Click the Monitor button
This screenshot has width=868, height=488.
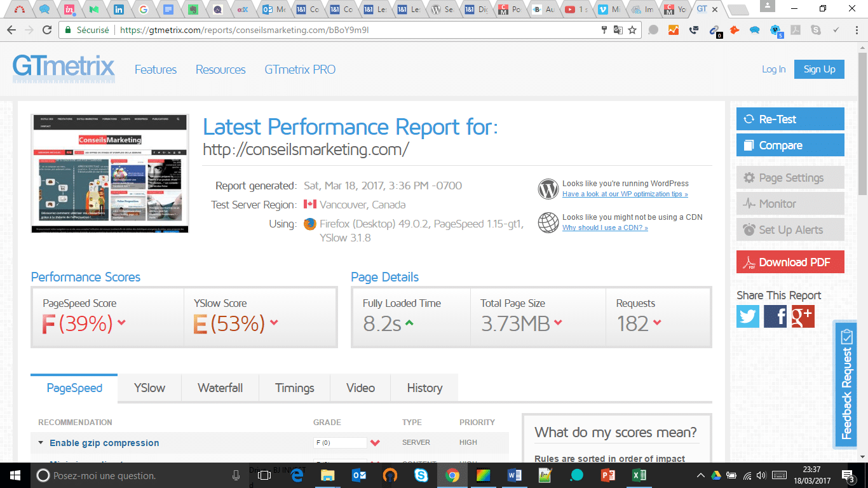(790, 204)
